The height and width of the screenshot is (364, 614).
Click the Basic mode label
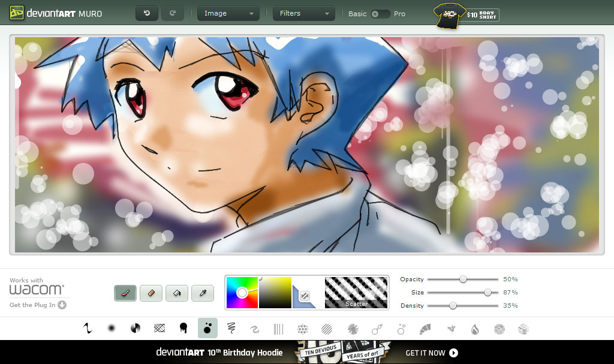click(x=357, y=14)
